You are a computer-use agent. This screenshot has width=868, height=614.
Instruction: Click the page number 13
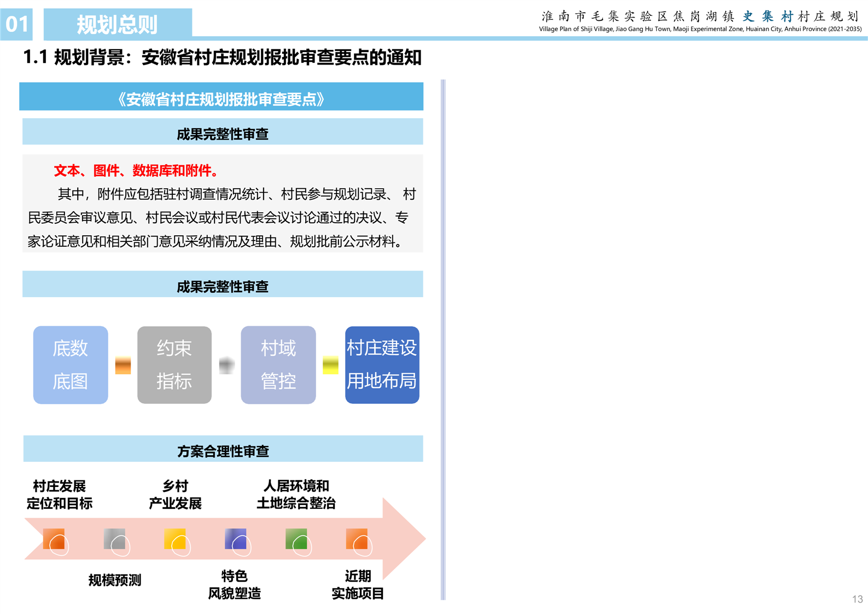click(x=857, y=599)
